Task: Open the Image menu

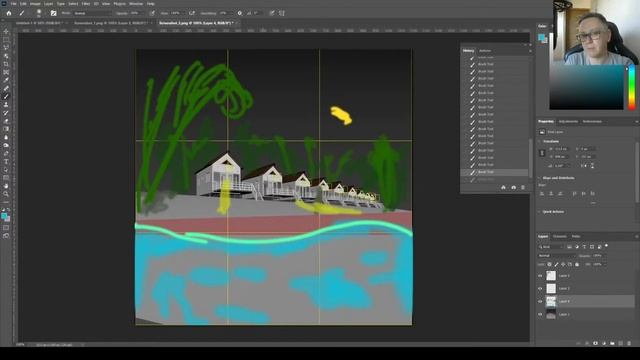Action: click(x=35, y=4)
